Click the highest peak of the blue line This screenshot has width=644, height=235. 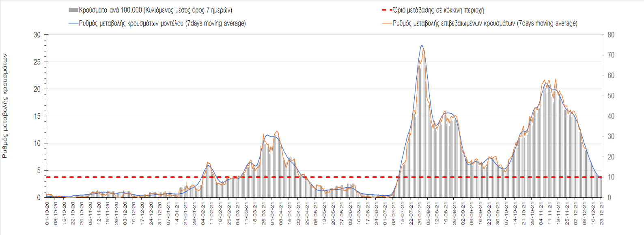pos(422,45)
